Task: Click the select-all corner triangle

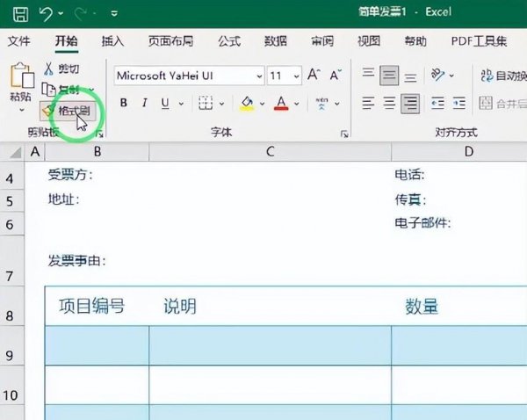Action: (15, 153)
